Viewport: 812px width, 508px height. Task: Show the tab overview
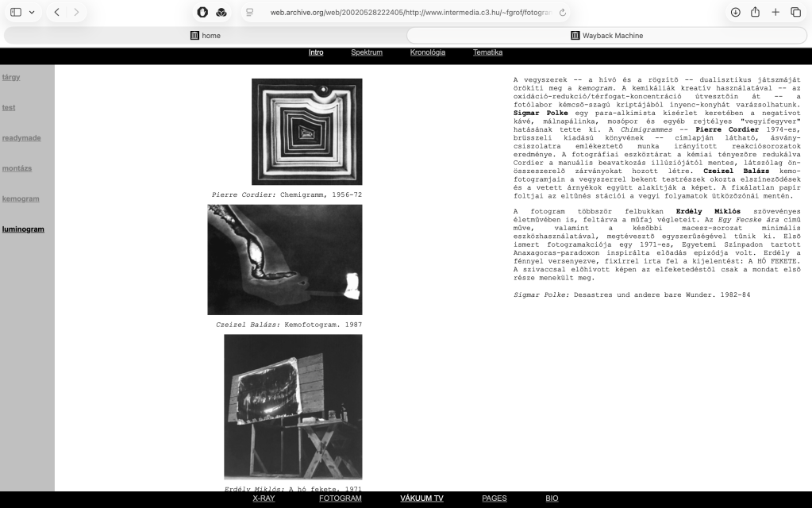pos(795,12)
